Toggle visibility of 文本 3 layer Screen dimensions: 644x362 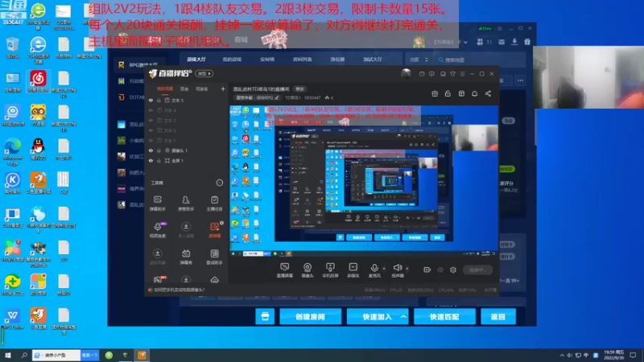coord(151,120)
